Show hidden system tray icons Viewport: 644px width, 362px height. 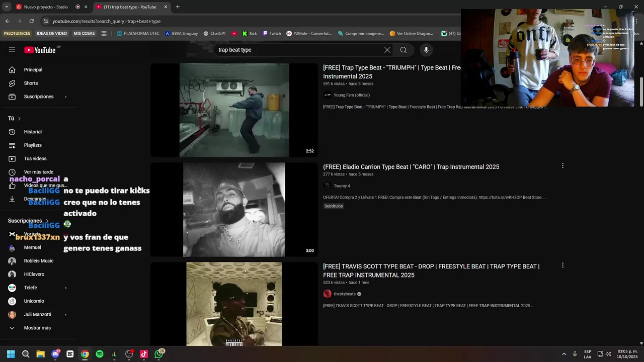[564, 354]
